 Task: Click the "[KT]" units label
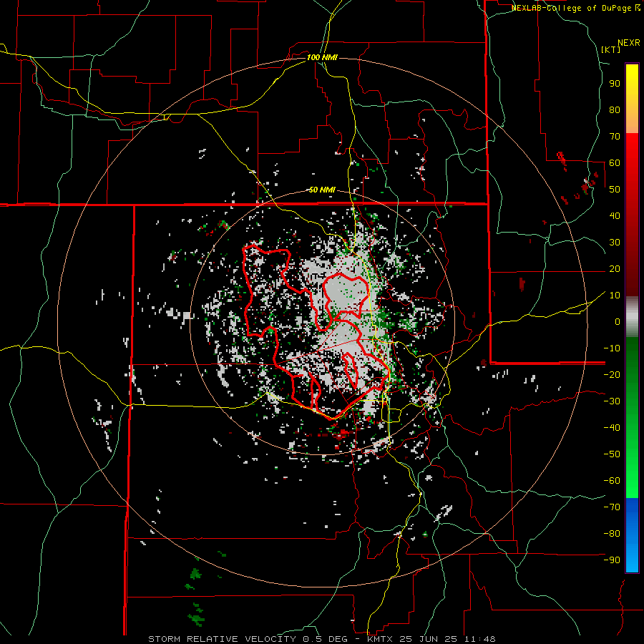(x=611, y=49)
